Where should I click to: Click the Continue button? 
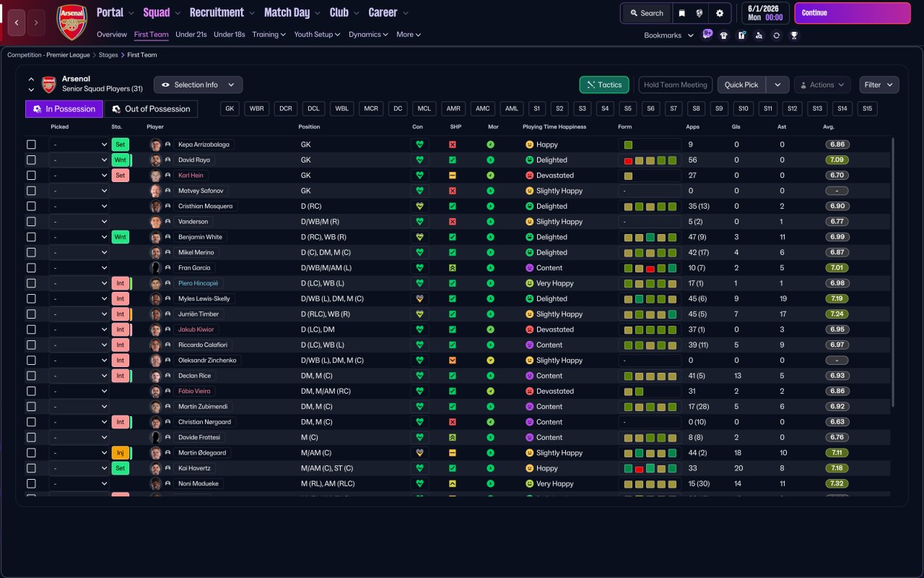853,13
